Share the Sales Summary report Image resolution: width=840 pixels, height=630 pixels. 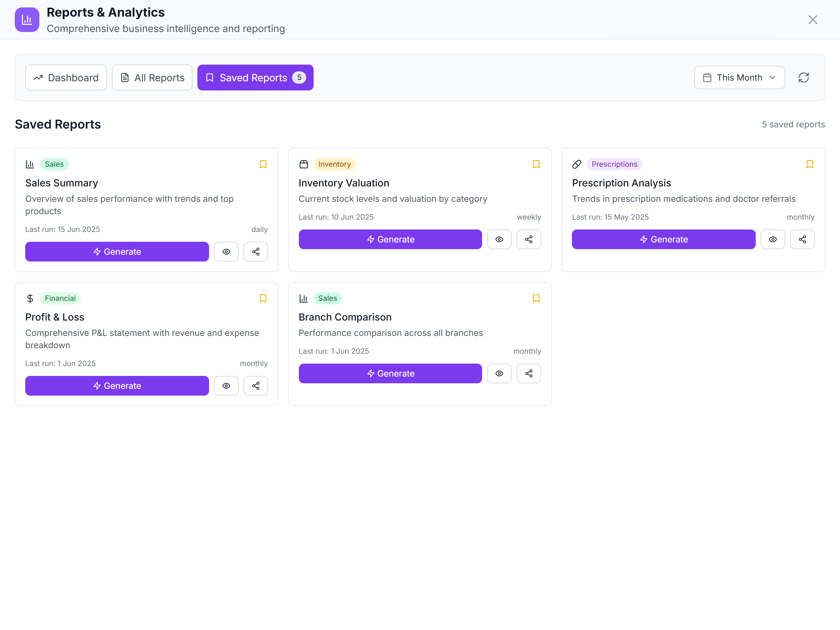[256, 252]
